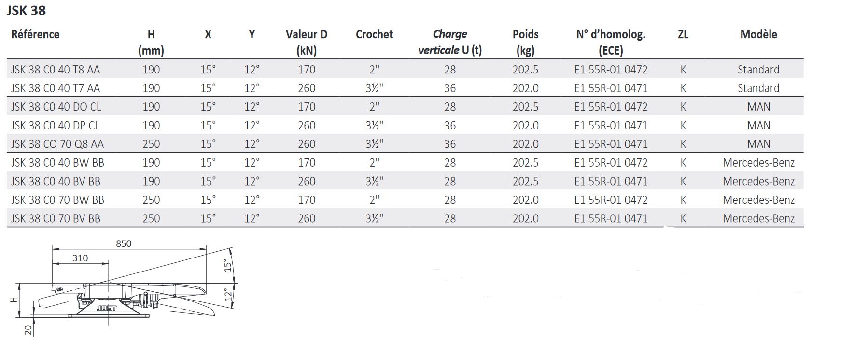Select reference JSK 38 CO 70 Q8 AA
The height and width of the screenshot is (358, 868).
(57, 144)
